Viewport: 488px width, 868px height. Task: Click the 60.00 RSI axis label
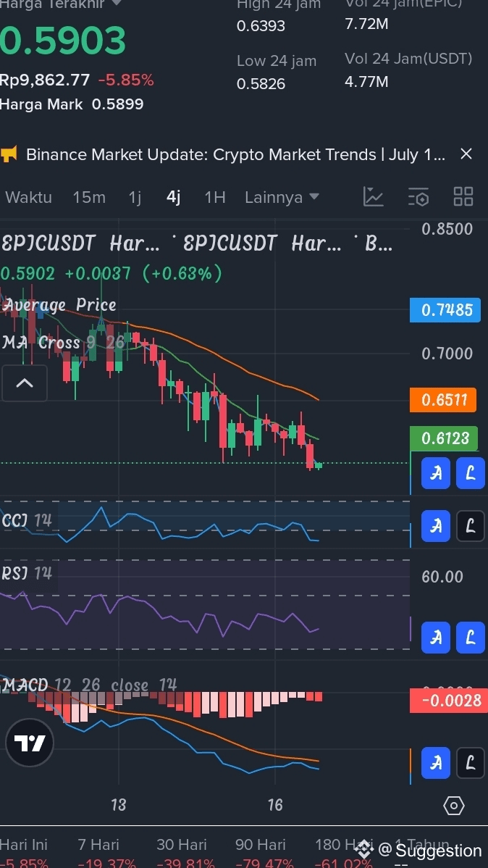(x=442, y=577)
